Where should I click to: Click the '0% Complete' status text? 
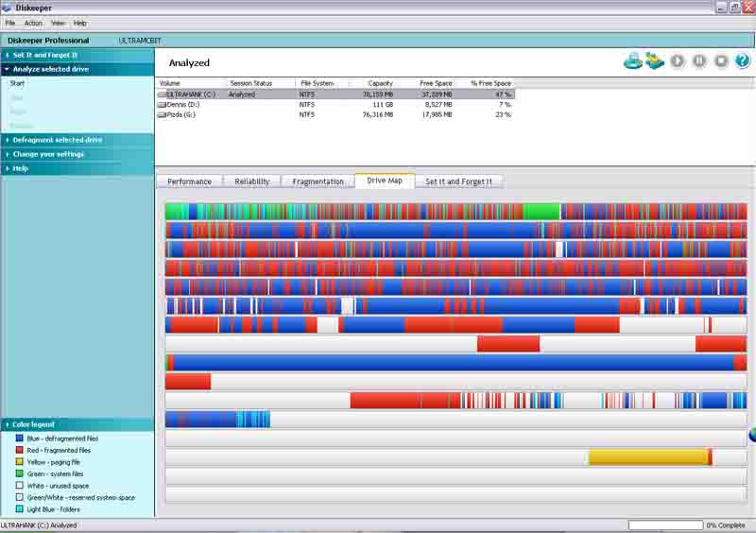pos(725,525)
